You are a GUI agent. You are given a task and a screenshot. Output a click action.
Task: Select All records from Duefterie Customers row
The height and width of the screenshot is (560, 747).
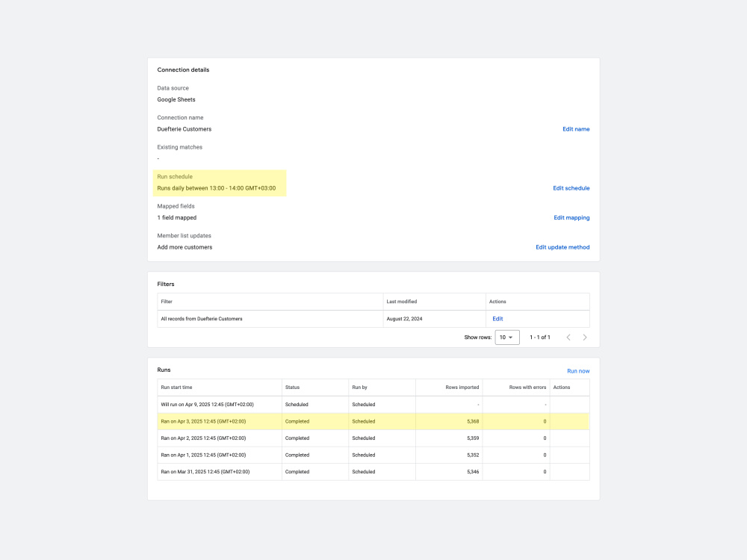click(373, 319)
